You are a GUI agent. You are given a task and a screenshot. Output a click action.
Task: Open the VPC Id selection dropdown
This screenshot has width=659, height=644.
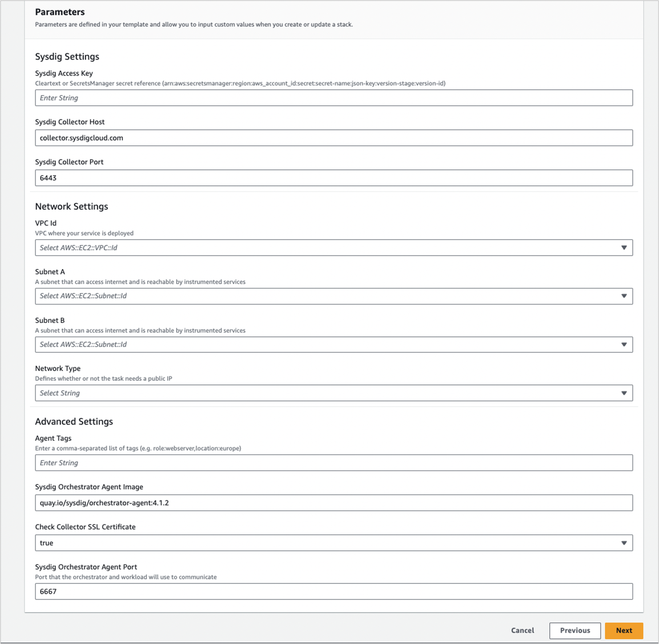click(x=334, y=248)
